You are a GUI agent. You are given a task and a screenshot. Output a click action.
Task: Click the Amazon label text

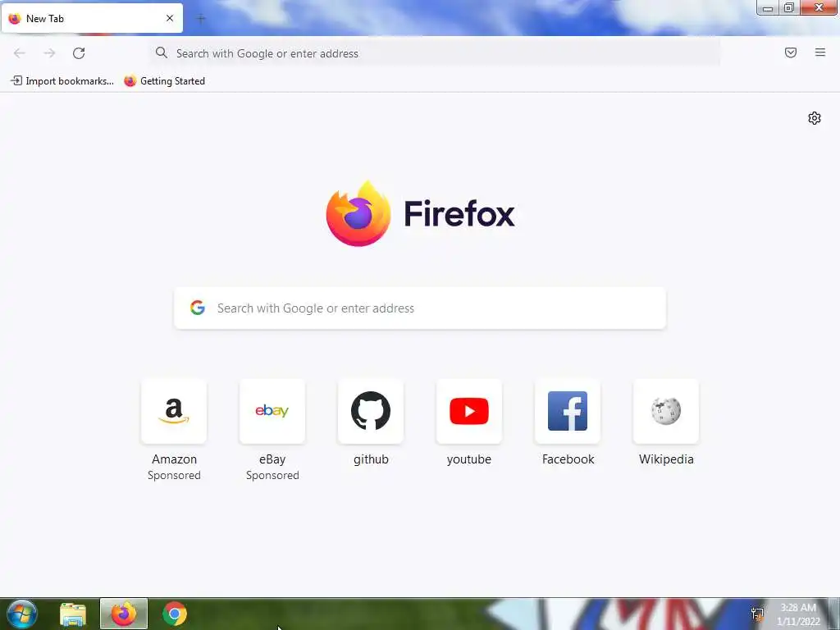point(174,459)
